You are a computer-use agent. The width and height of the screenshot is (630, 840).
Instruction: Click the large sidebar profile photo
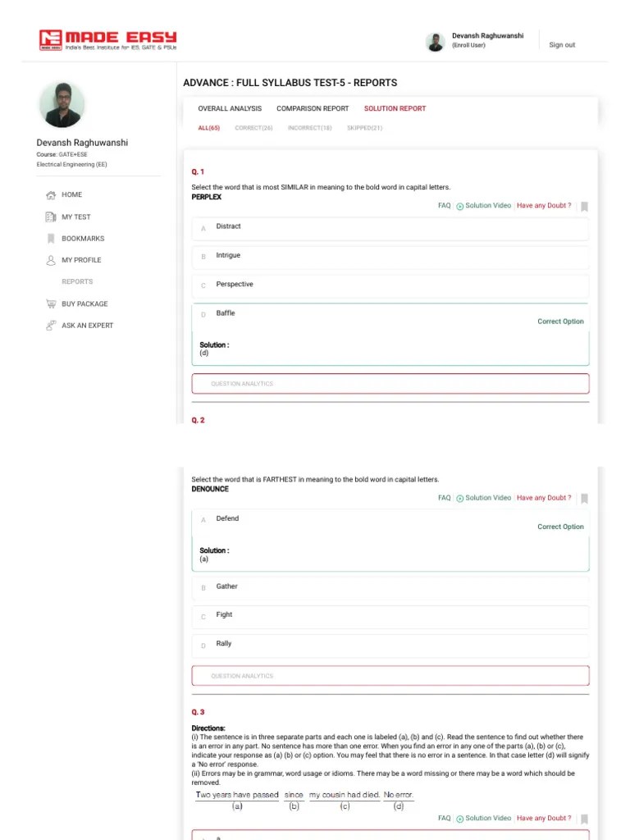(x=62, y=104)
